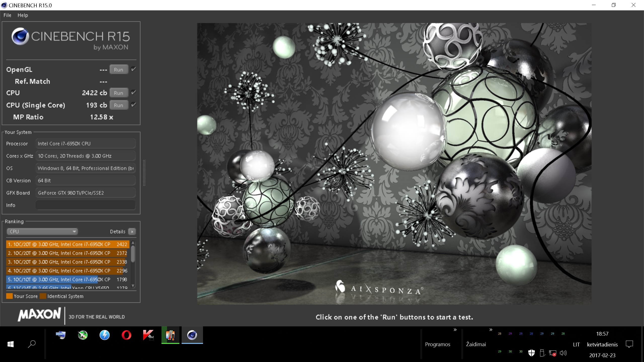Open the Kaspersky taskbar icon
Image resolution: width=644 pixels, height=362 pixels.
[x=148, y=335]
